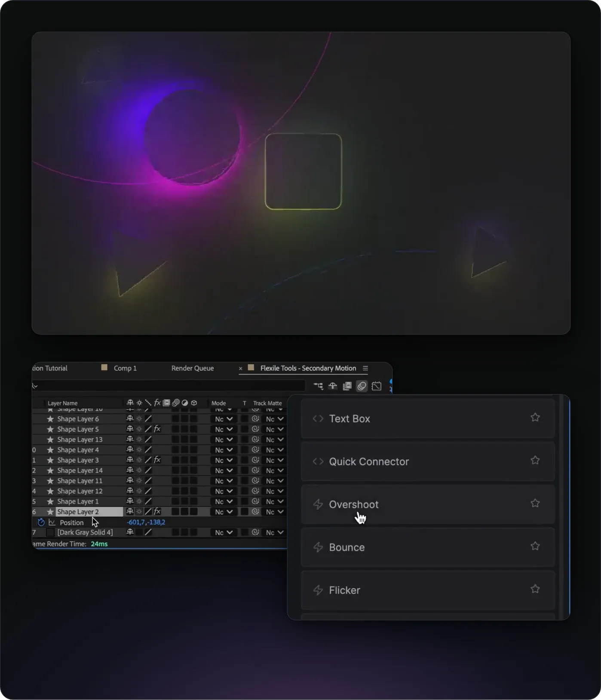Star the Flicker preset

click(535, 589)
